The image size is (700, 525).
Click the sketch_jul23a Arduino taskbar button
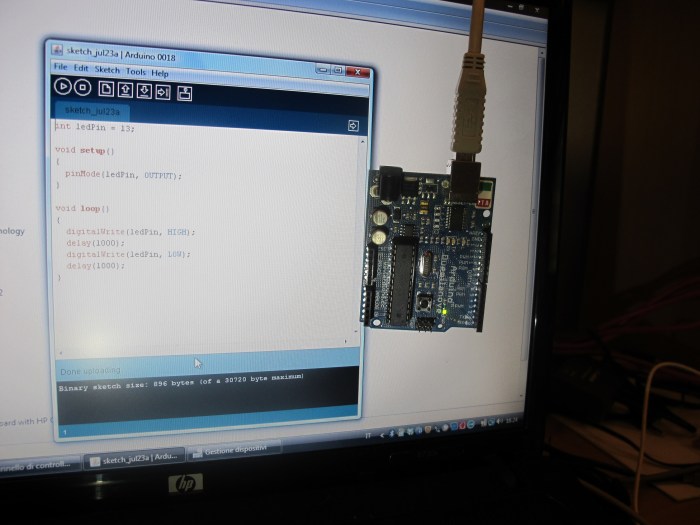[135, 459]
